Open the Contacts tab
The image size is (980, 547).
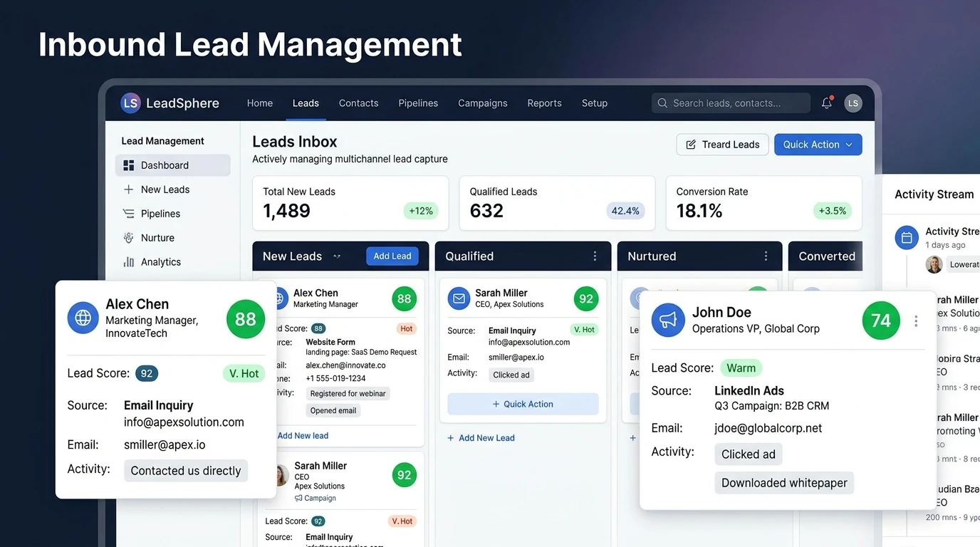(x=359, y=103)
